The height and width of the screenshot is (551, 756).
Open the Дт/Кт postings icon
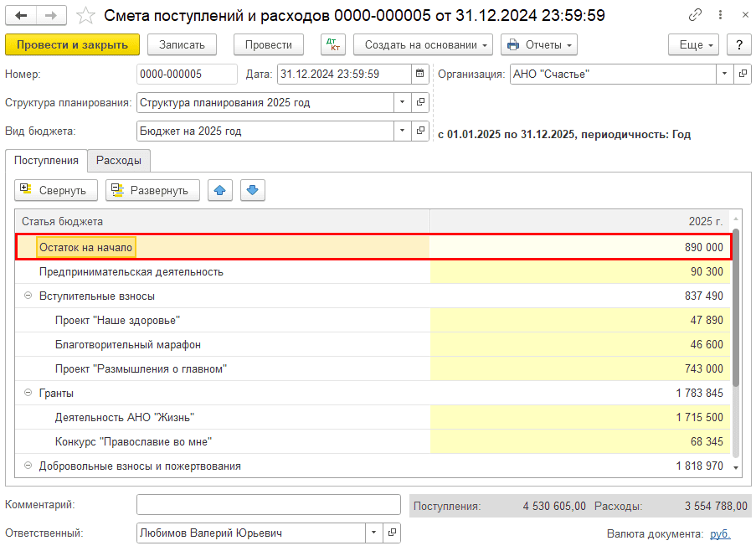332,45
